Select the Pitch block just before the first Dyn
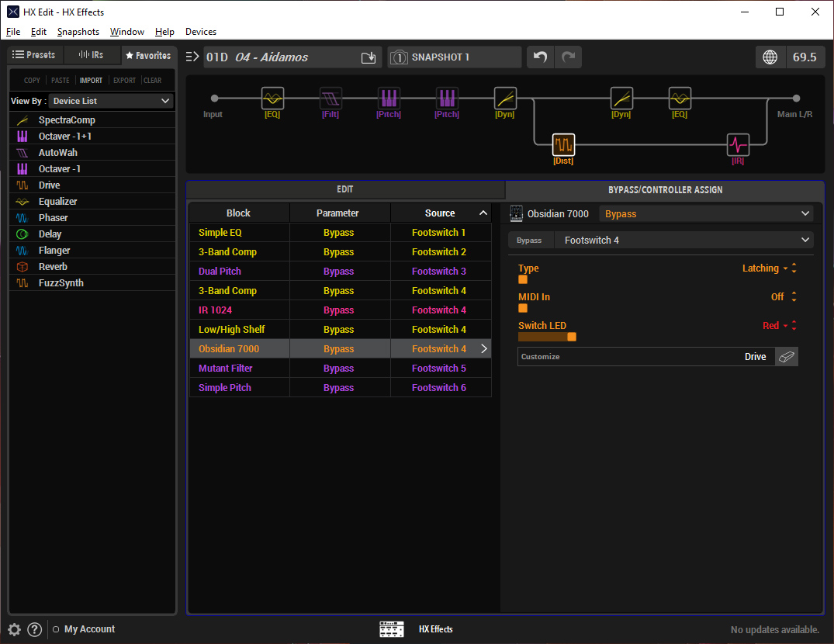Image resolution: width=834 pixels, height=644 pixels. (x=447, y=99)
